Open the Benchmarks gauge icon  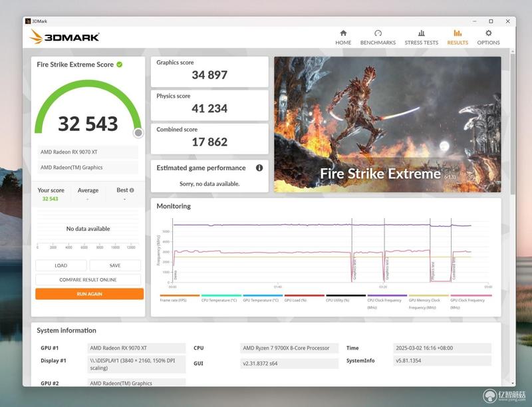[378, 33]
